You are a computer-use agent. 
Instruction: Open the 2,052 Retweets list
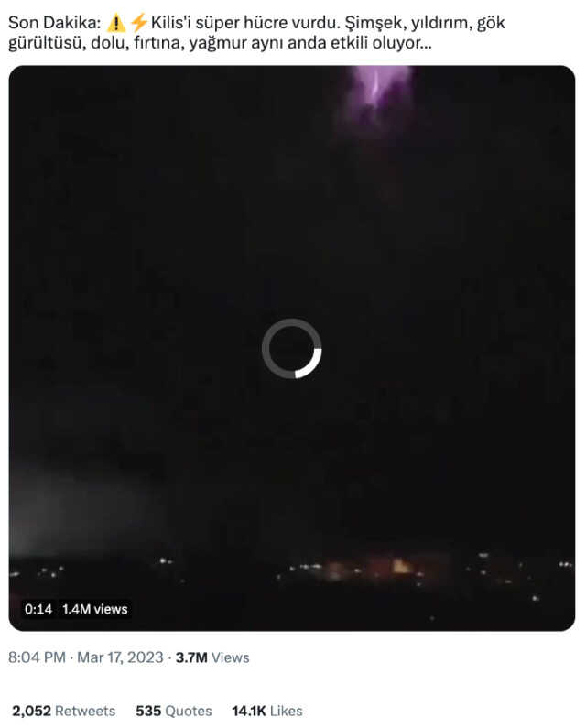[63, 711]
